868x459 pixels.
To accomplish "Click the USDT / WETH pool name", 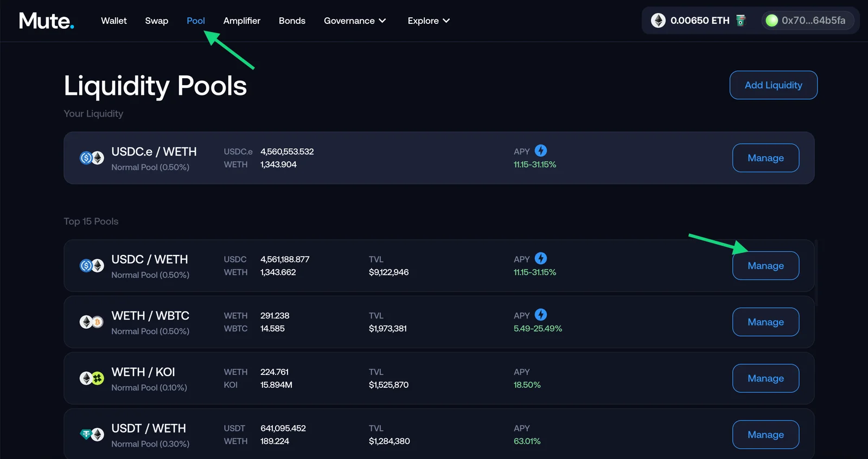I will [x=149, y=429].
